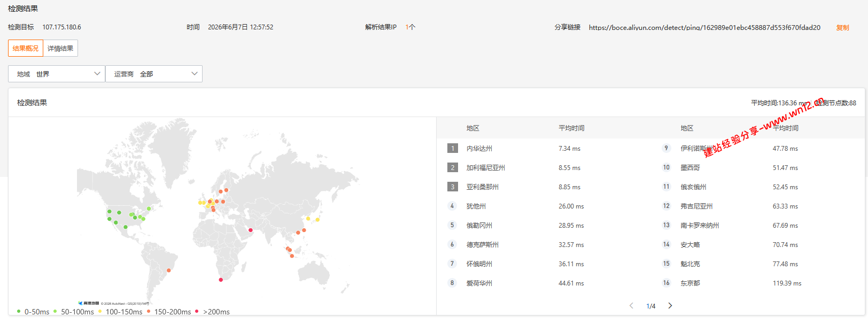The width and height of the screenshot is (868, 324).
Task: Click the 0-50ms green legend dot
Action: click(19, 311)
